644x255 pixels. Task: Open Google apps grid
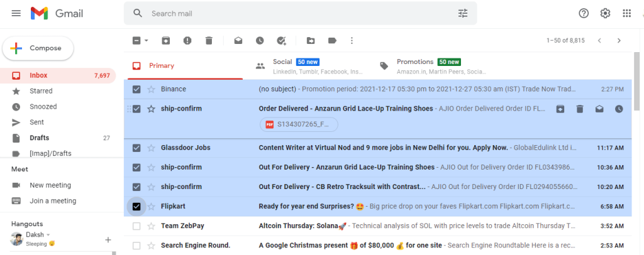(627, 13)
